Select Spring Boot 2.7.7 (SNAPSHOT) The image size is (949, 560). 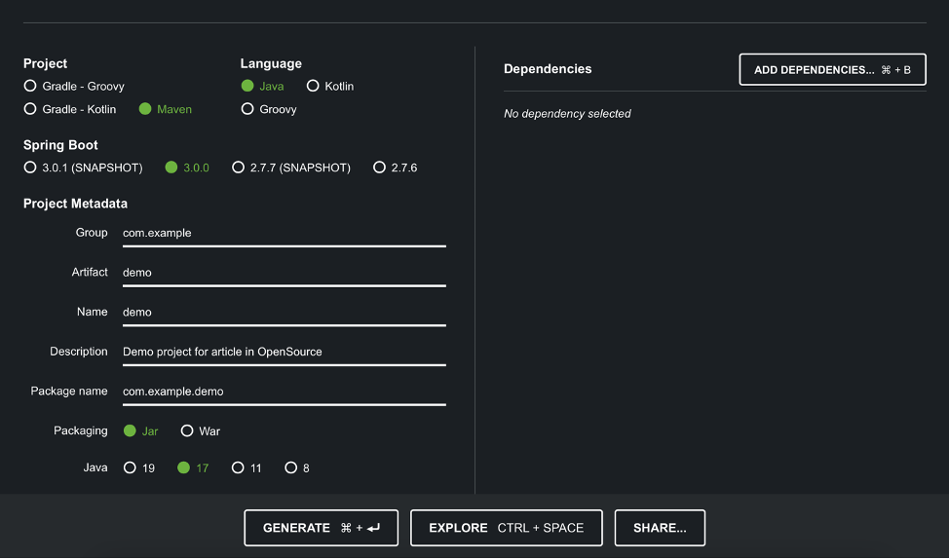238,168
